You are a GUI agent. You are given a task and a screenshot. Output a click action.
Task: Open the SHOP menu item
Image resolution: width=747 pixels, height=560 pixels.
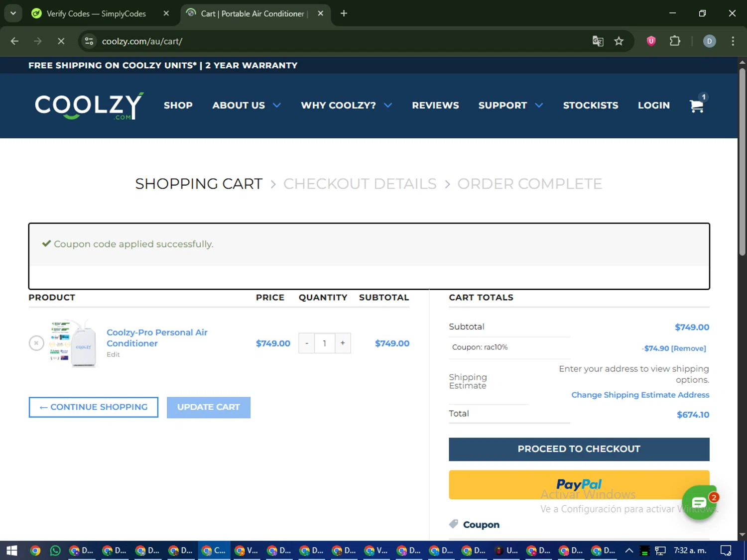[x=178, y=106]
